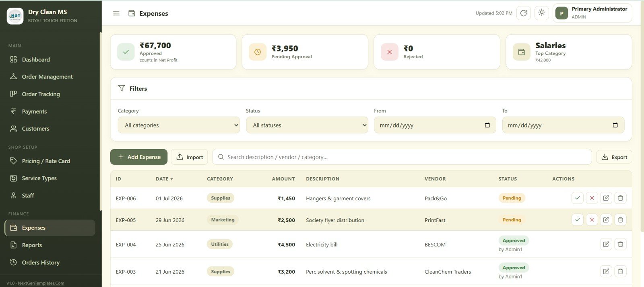Approve expense EXP-006 with the checkmark
Screen dimensions: 644x287
[x=578, y=198]
